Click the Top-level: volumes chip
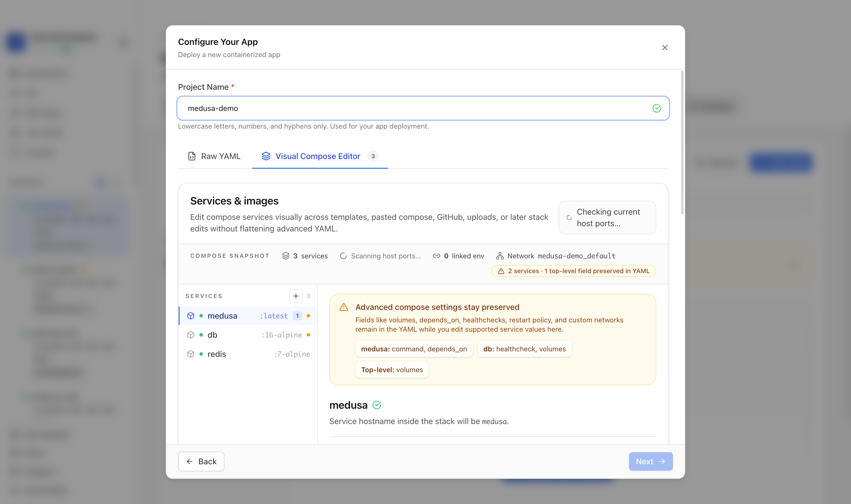Screen dimensions: 851x504 click(x=392, y=370)
